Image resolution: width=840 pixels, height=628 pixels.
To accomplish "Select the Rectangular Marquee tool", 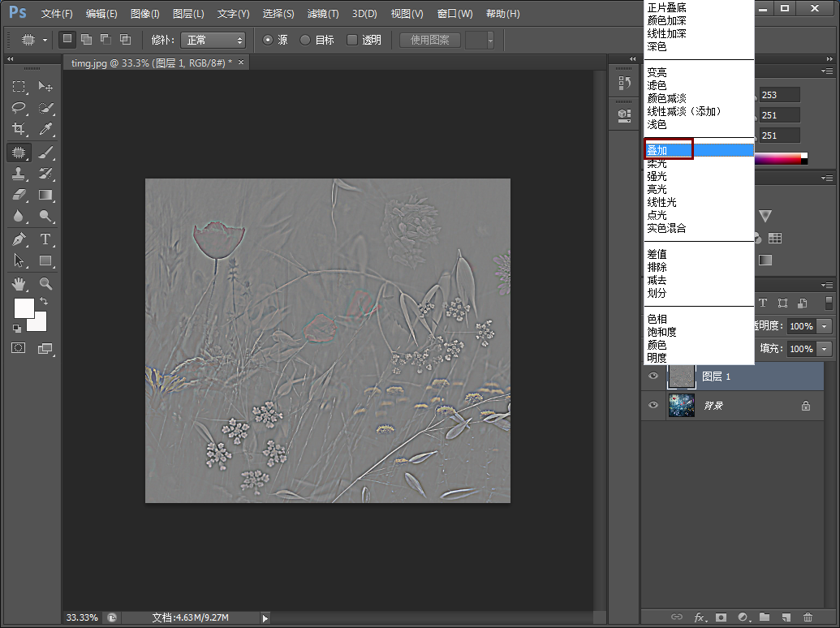I will click(x=19, y=86).
